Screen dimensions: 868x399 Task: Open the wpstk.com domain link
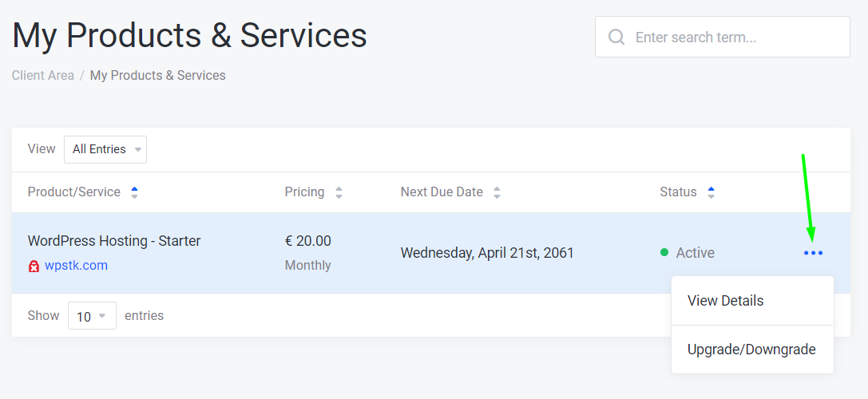76,266
